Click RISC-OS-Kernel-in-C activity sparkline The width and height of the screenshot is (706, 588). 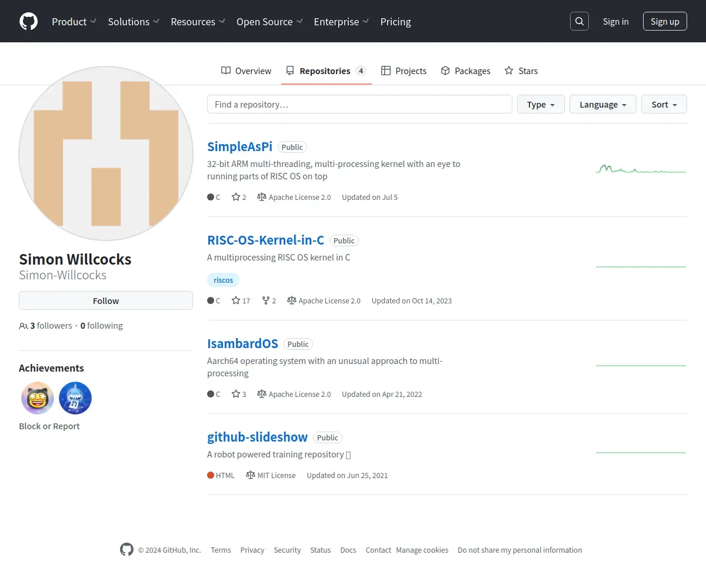tap(641, 266)
